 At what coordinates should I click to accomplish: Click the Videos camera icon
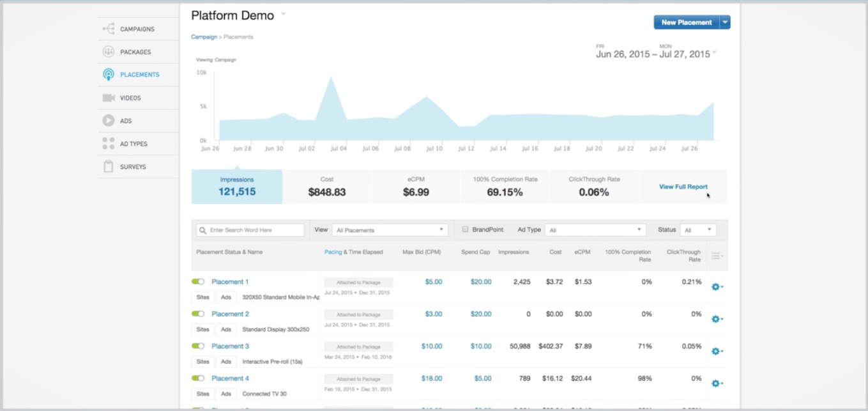point(109,98)
